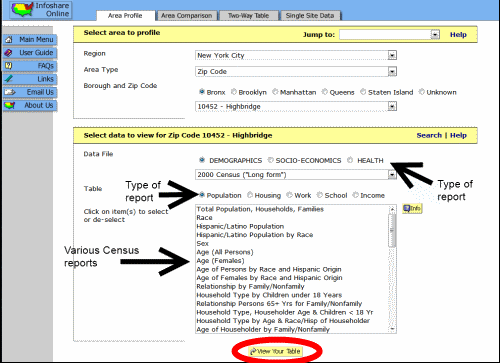Select 'Household Type by Children under 18 Years'
500x363 pixels.
pyautogui.click(x=269, y=295)
